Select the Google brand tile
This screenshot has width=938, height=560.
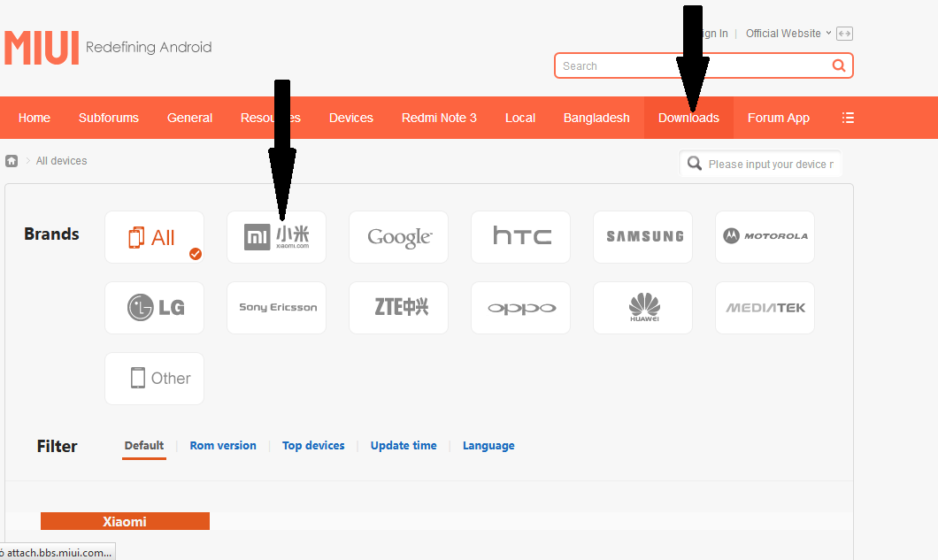pyautogui.click(x=398, y=237)
